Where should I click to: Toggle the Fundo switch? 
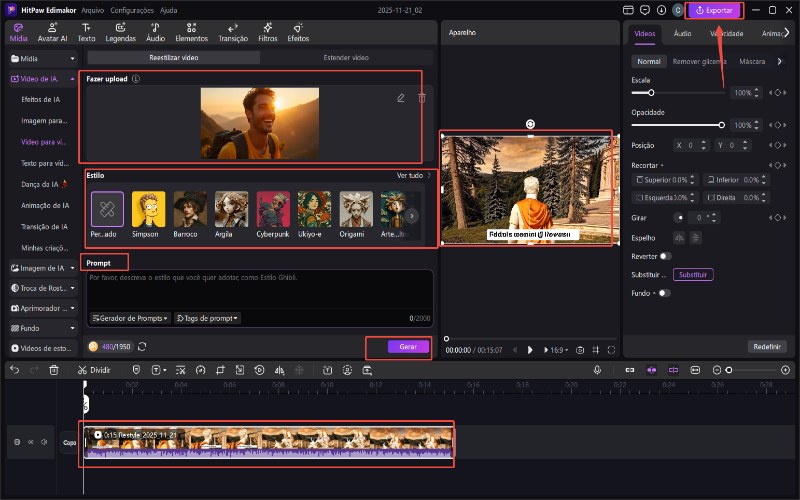pos(664,293)
